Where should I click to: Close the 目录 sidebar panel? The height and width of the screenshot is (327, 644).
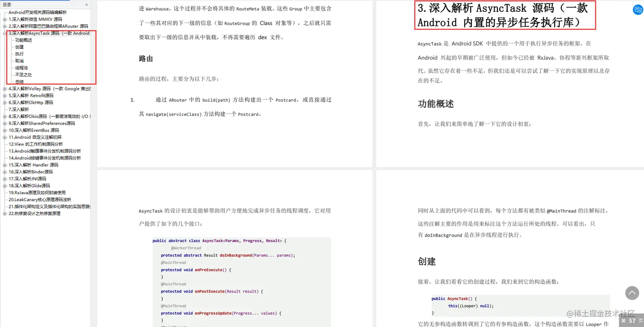86,4
